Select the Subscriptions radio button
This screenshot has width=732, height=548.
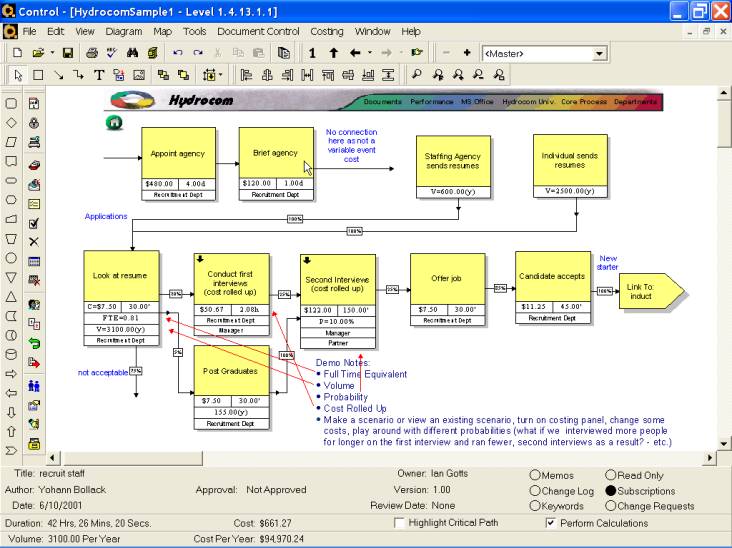(x=611, y=491)
